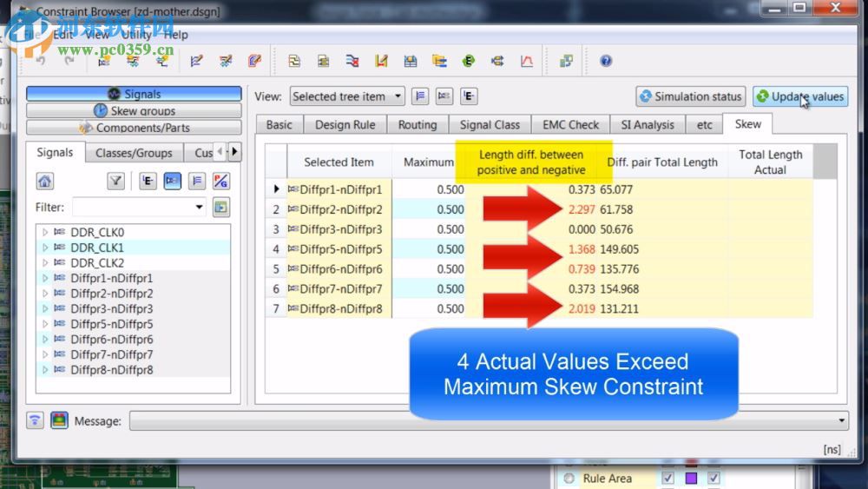The width and height of the screenshot is (868, 489).
Task: Click the green E circle toolbar icon
Action: pyautogui.click(x=469, y=60)
